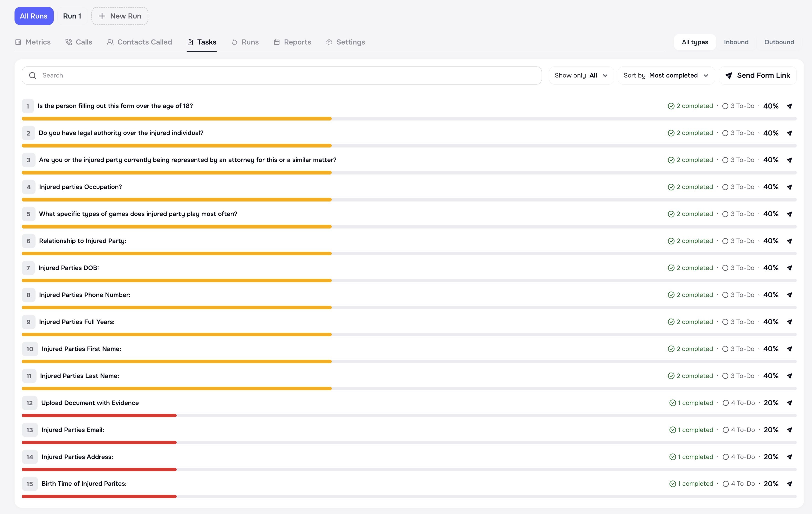Open the Show only All dropdown
This screenshot has height=514, width=812.
click(581, 75)
